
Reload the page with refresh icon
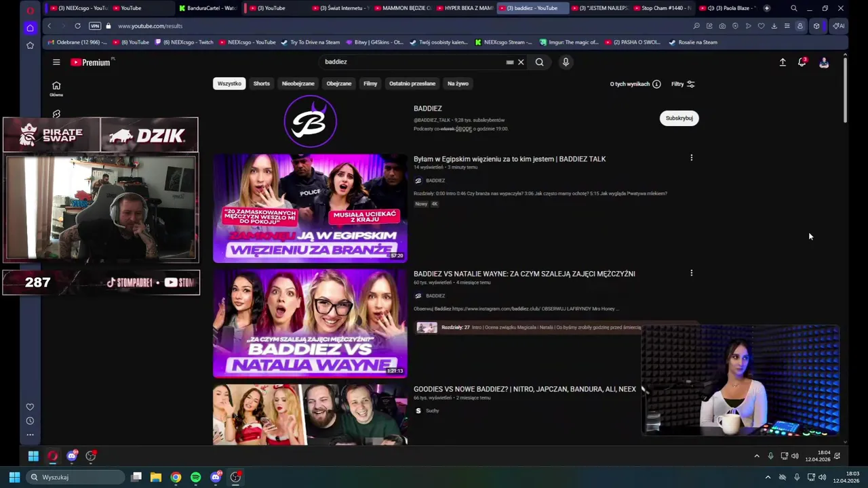(77, 26)
